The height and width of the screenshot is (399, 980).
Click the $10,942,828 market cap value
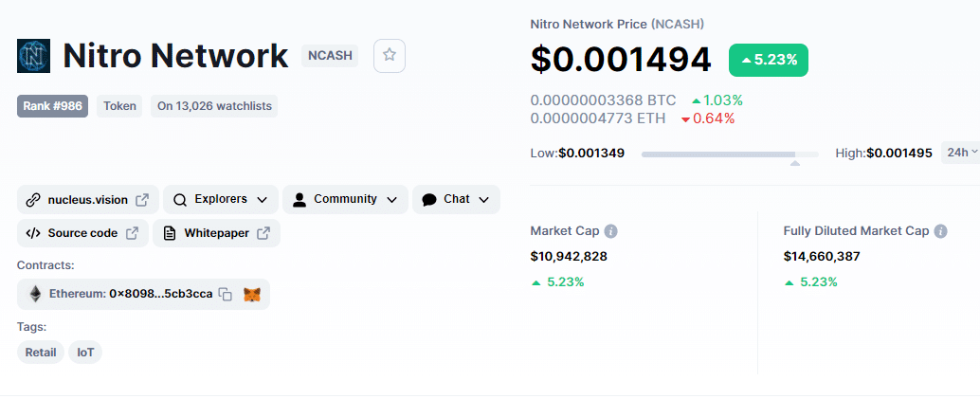click(x=569, y=257)
